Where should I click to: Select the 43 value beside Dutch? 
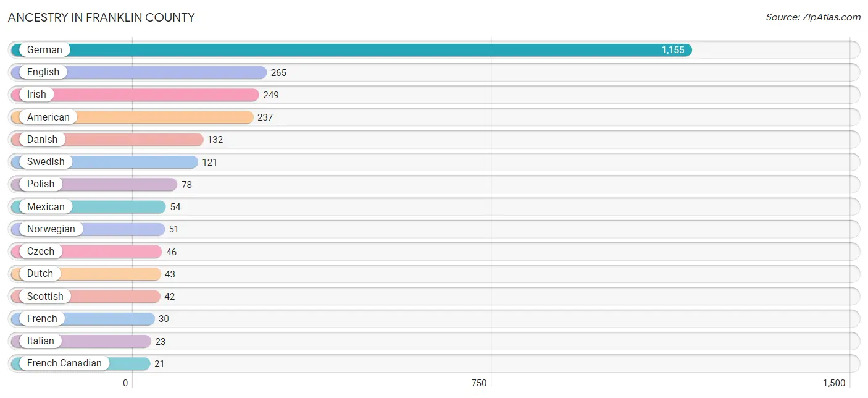pos(170,274)
